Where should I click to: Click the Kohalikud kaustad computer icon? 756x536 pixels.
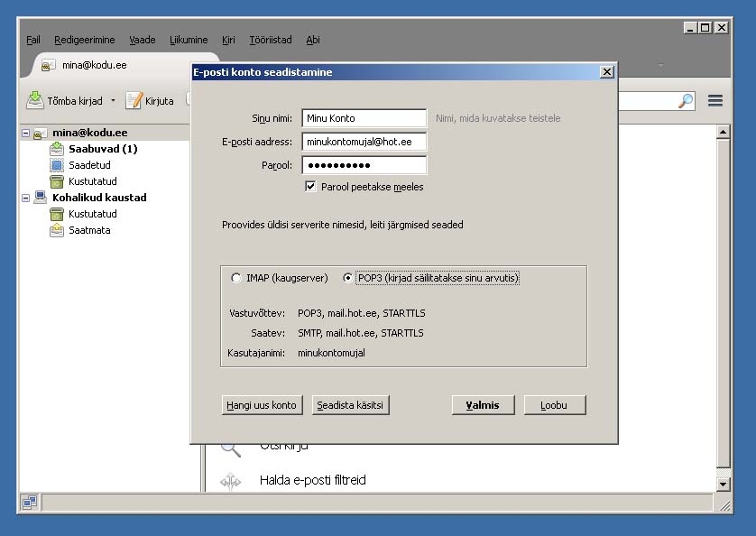[x=41, y=198]
